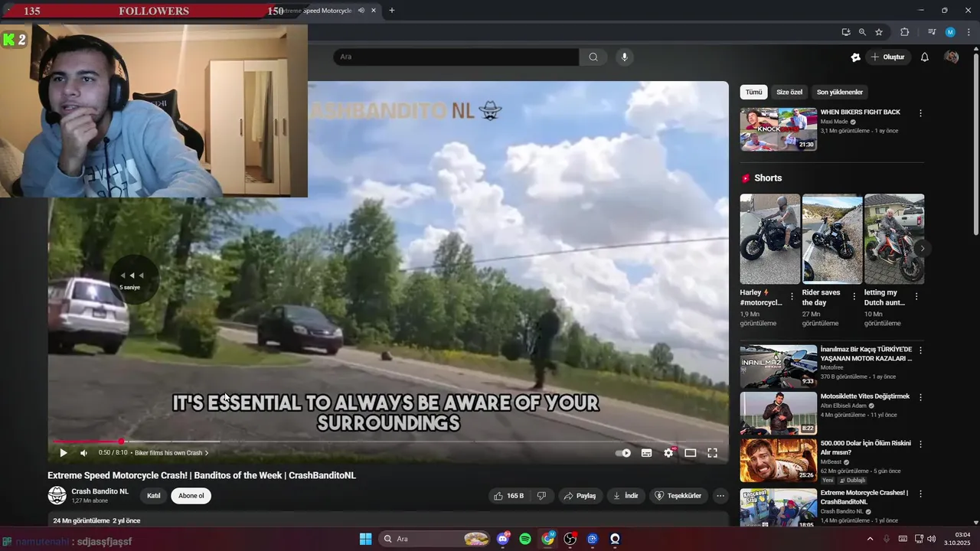The image size is (980, 551).
Task: Open a new Chrome tab
Action: pos(392,11)
